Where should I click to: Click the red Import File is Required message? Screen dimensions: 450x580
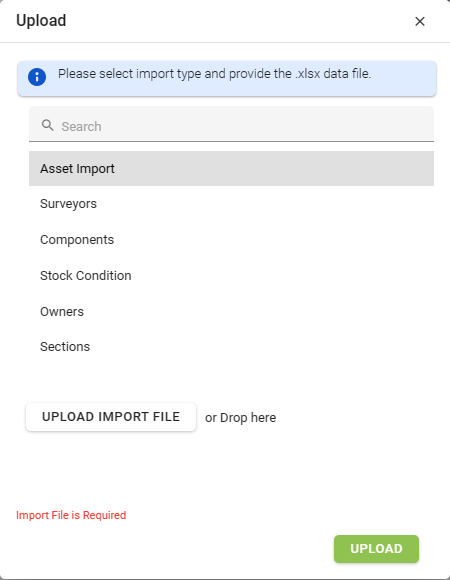coord(71,515)
